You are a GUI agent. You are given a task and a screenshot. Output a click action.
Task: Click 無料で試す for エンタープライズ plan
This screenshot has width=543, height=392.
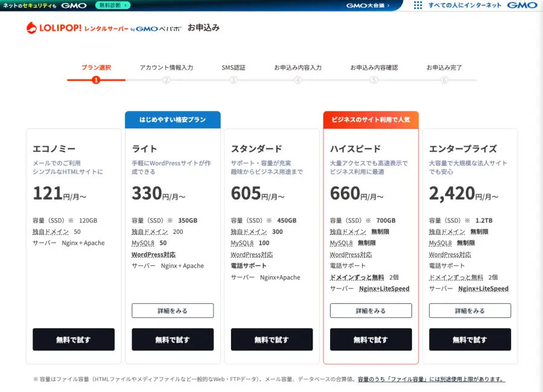[469, 340]
